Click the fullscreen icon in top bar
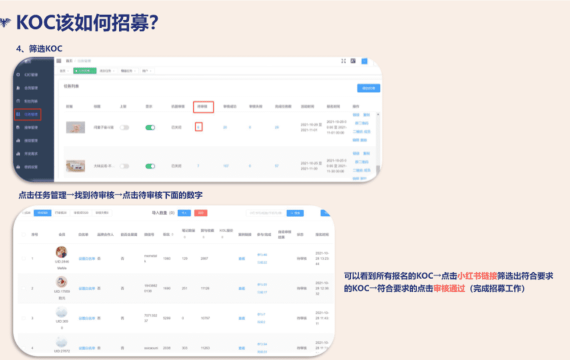Screen dimensions: 570x360 pyautogui.click(x=344, y=61)
